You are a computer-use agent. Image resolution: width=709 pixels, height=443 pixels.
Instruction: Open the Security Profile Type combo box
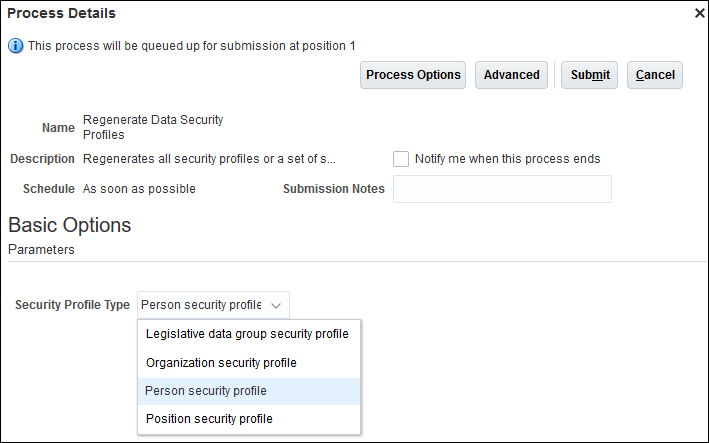click(213, 305)
